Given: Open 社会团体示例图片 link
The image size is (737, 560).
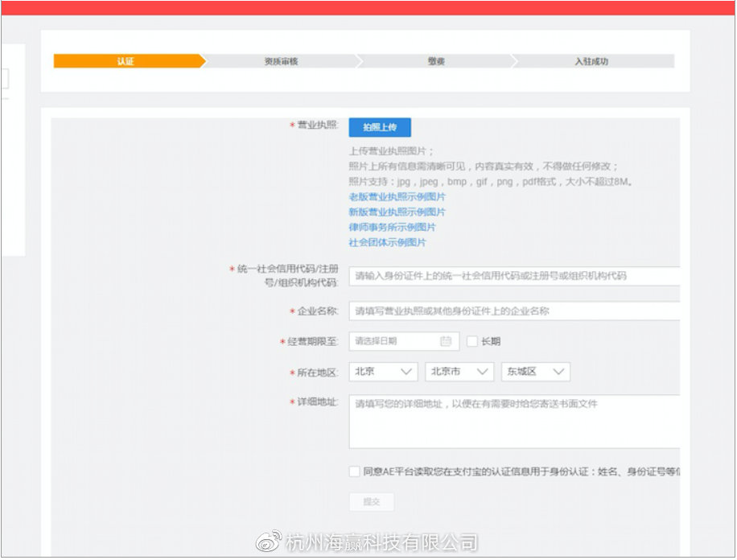Looking at the screenshot, I should tap(387, 243).
